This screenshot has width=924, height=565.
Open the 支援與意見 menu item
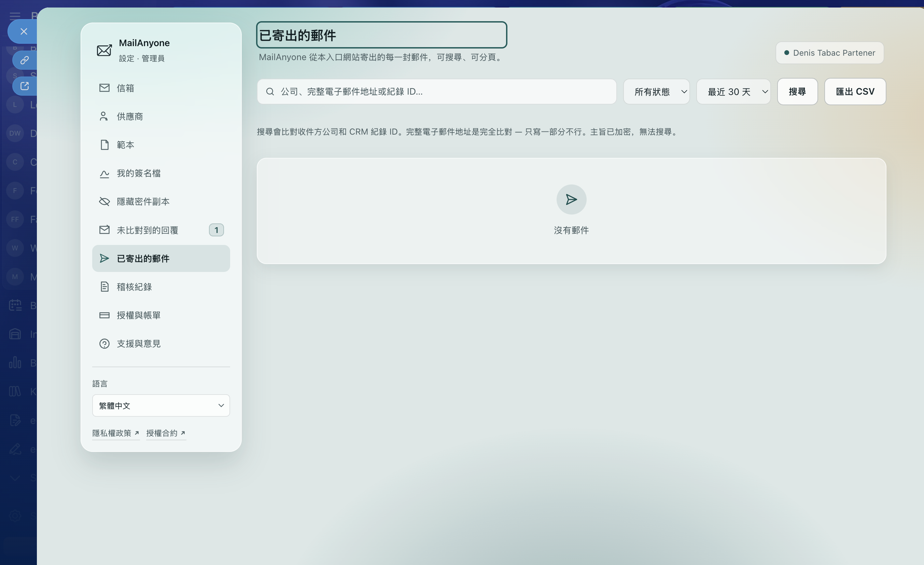click(x=161, y=344)
